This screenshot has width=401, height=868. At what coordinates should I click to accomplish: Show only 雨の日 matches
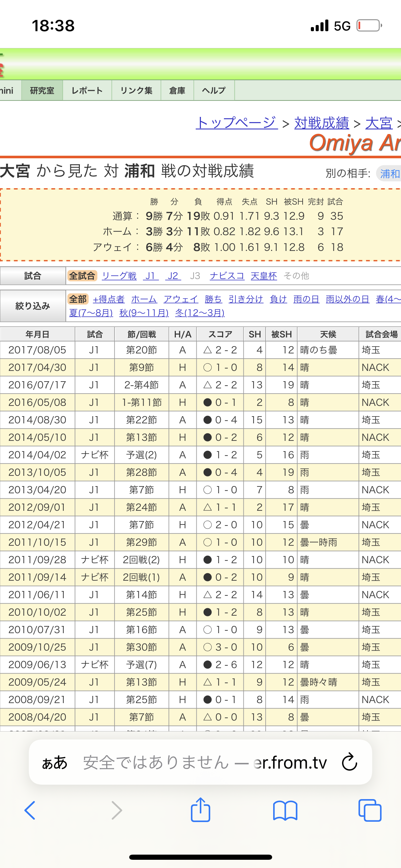(x=306, y=299)
